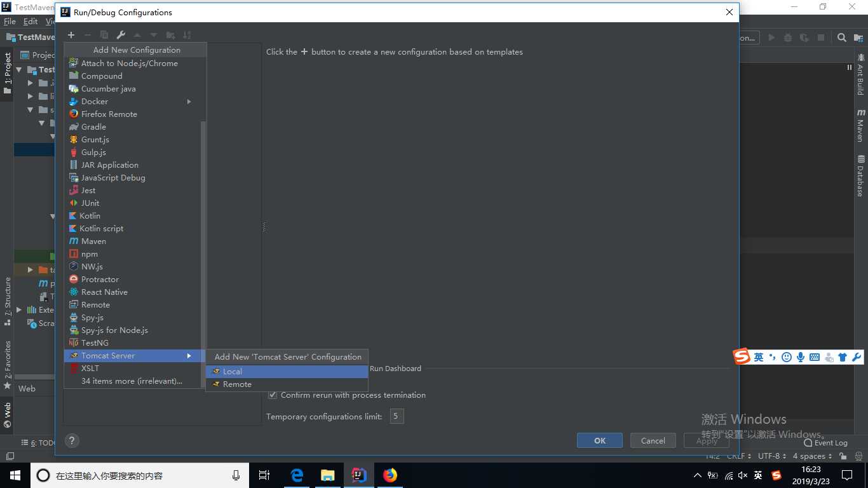Click the wrench Edit Templates icon

[x=121, y=35]
